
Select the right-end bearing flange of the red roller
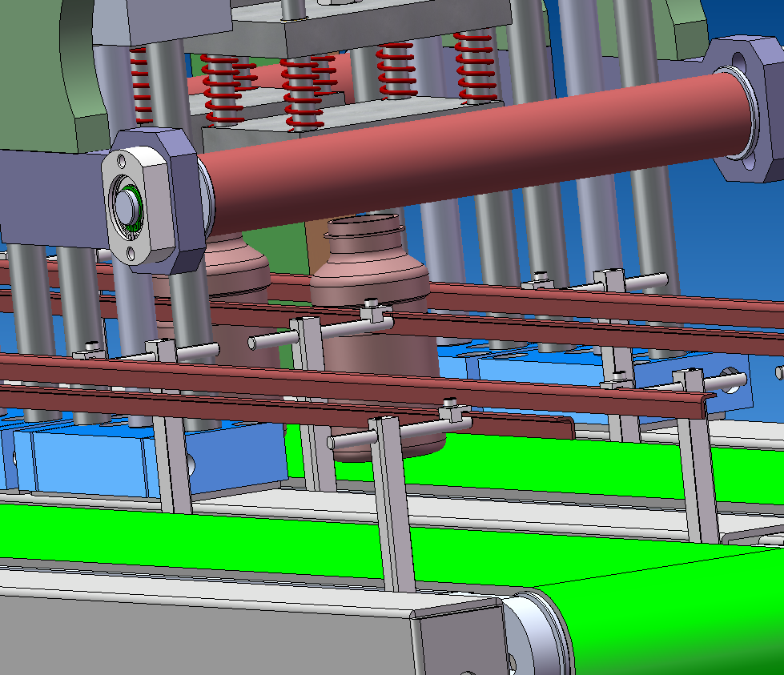pos(750,107)
